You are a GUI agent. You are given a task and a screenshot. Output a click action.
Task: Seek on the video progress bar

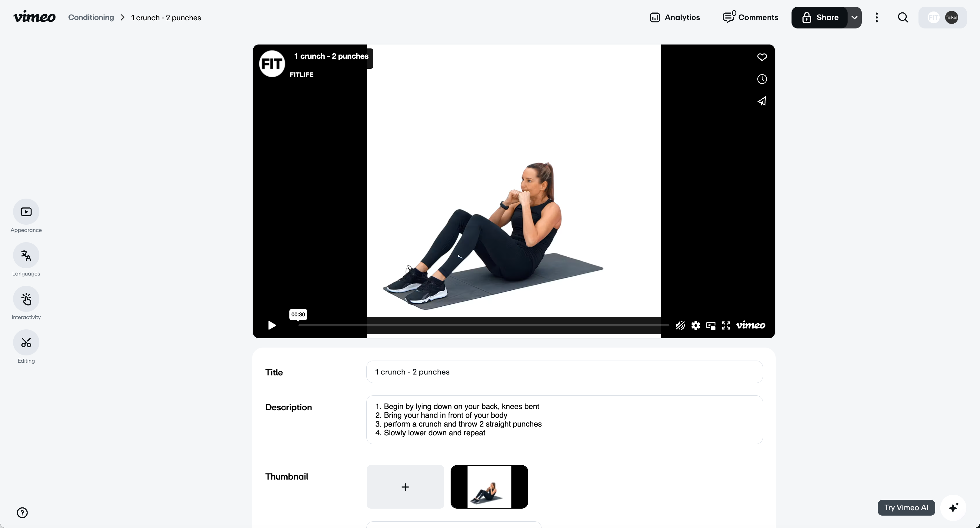[484, 325]
